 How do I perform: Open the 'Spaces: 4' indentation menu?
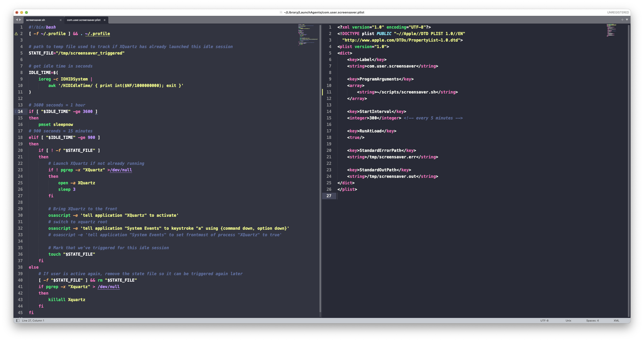[592, 321]
